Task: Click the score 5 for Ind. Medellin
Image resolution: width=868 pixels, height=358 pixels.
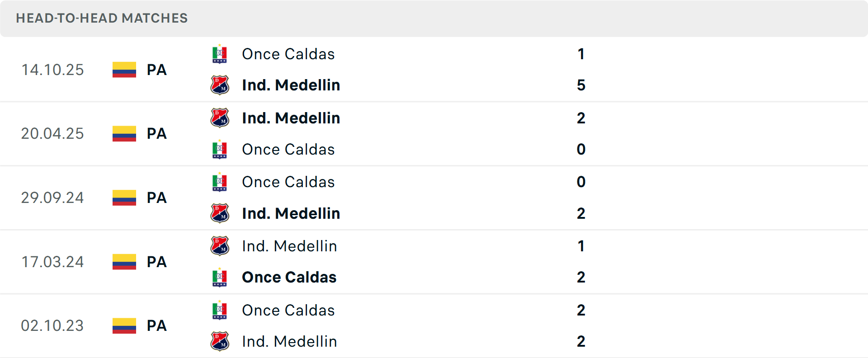Action: point(581,85)
